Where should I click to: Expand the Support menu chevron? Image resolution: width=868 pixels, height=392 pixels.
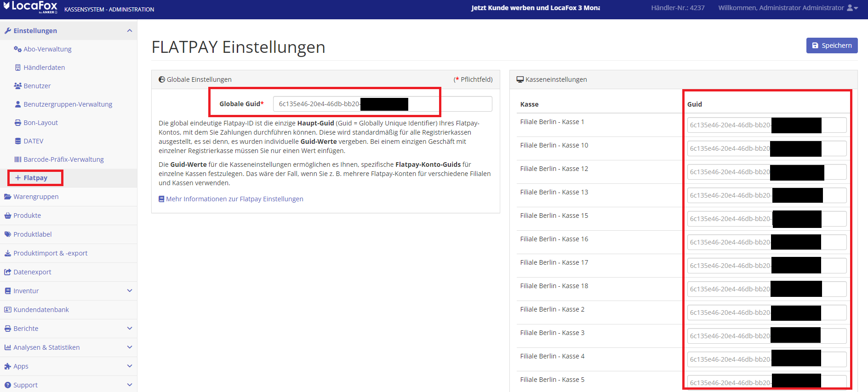tap(130, 385)
